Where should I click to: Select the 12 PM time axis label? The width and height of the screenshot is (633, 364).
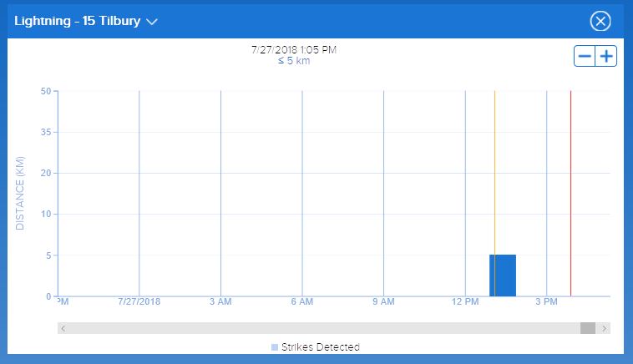click(x=464, y=301)
